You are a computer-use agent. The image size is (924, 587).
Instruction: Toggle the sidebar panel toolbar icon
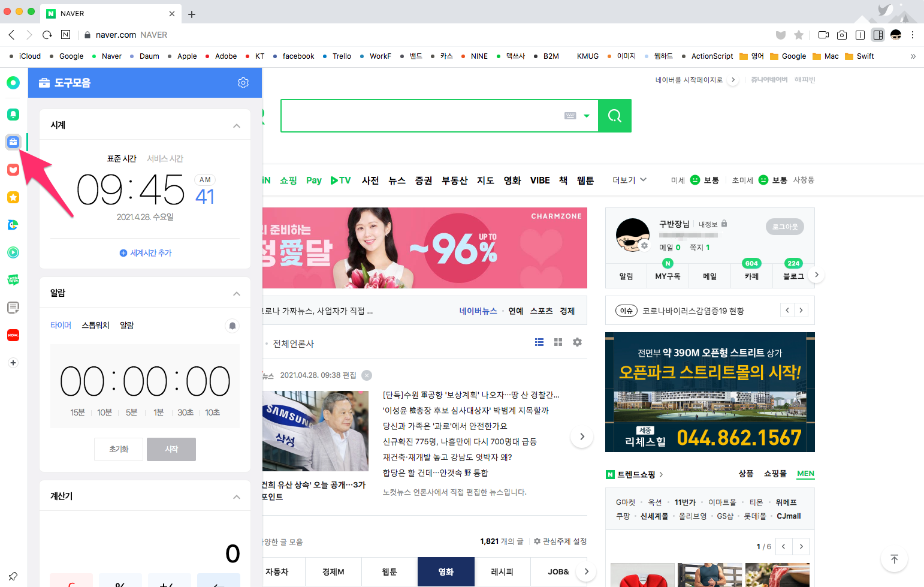coord(878,35)
